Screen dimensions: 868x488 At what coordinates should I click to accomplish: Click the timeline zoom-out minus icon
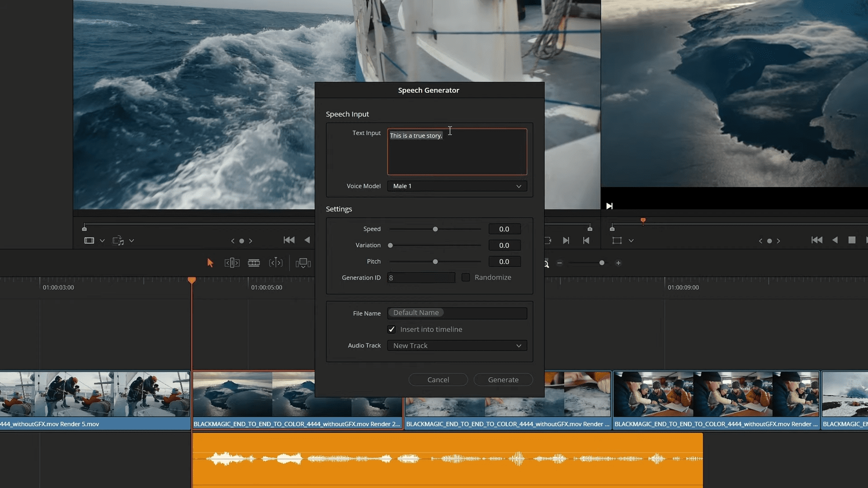(x=560, y=263)
